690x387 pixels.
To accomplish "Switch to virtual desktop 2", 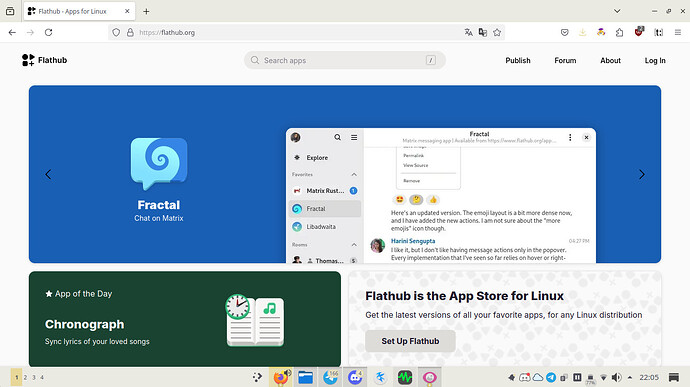I will tap(26, 377).
